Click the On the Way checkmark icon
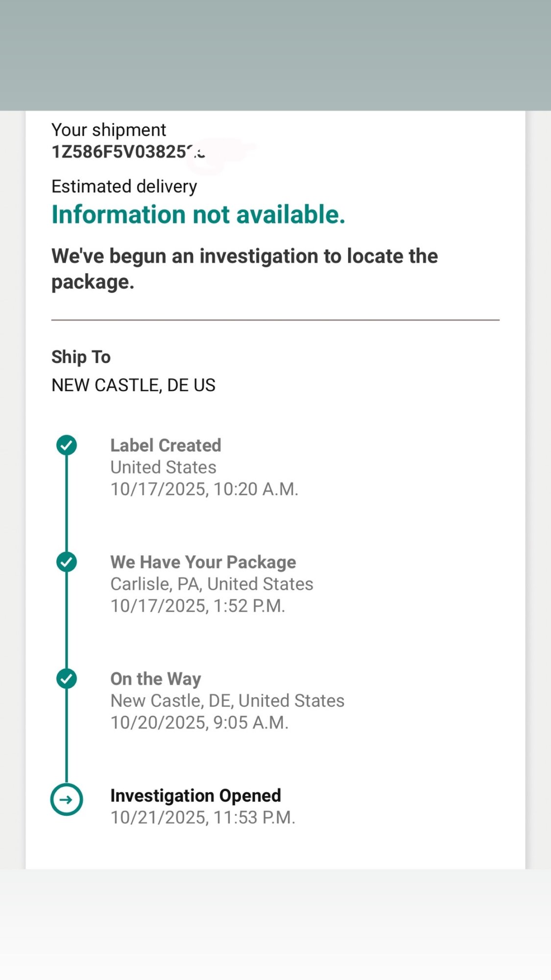Image resolution: width=551 pixels, height=980 pixels. (x=67, y=679)
